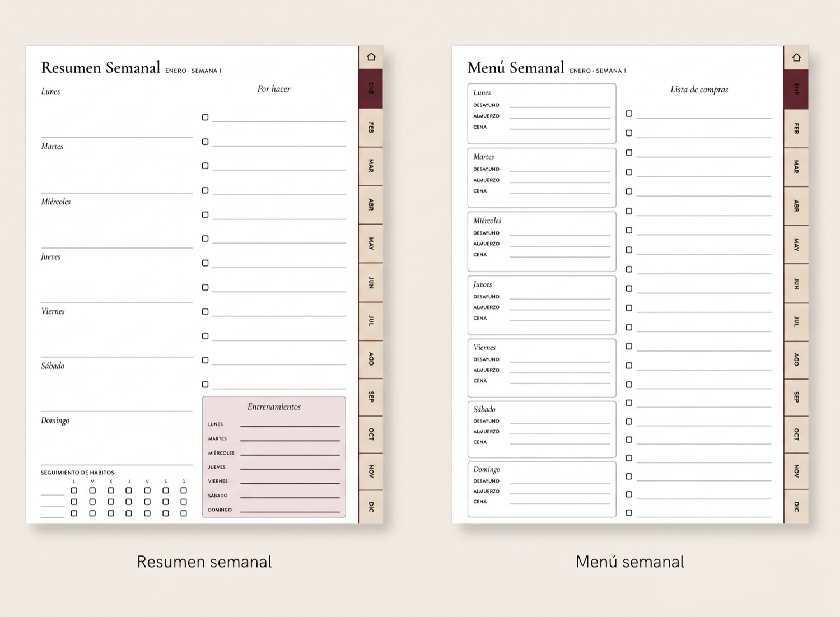Check first-row habit box under column X
The image size is (840, 617).
tap(111, 490)
